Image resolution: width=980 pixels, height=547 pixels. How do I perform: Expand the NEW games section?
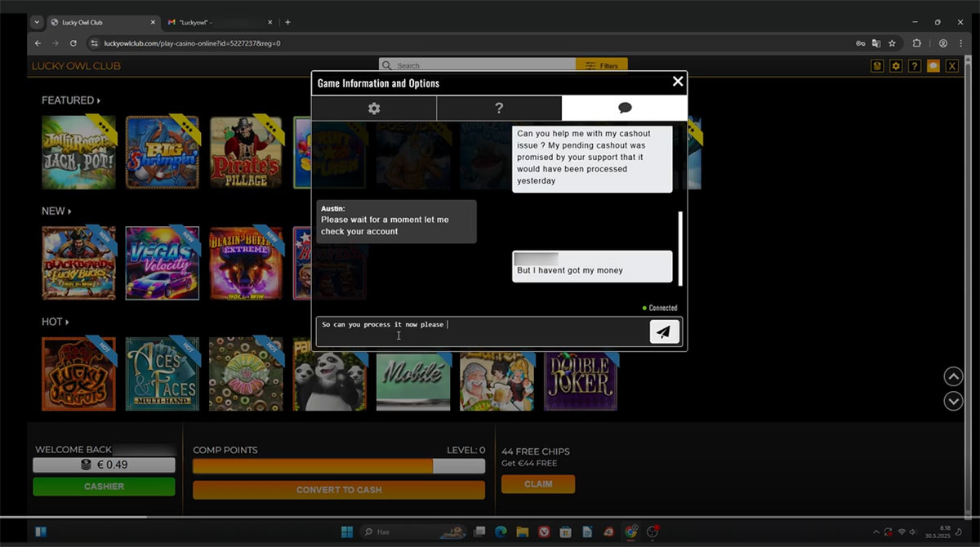click(x=56, y=211)
